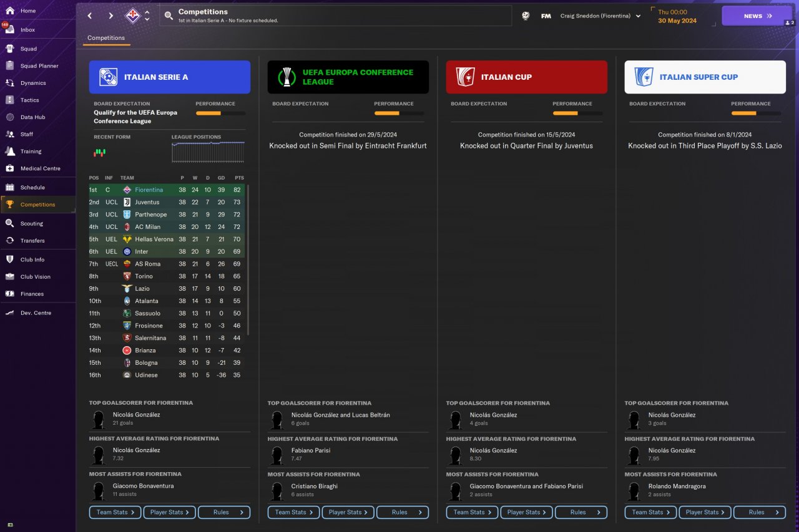Click Fabiano Parisi under Conference League highest rating
The image size is (799, 532).
click(311, 450)
